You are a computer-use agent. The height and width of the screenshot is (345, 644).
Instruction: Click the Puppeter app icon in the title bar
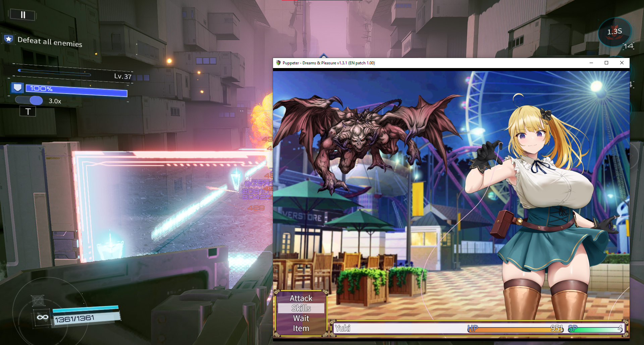point(278,63)
